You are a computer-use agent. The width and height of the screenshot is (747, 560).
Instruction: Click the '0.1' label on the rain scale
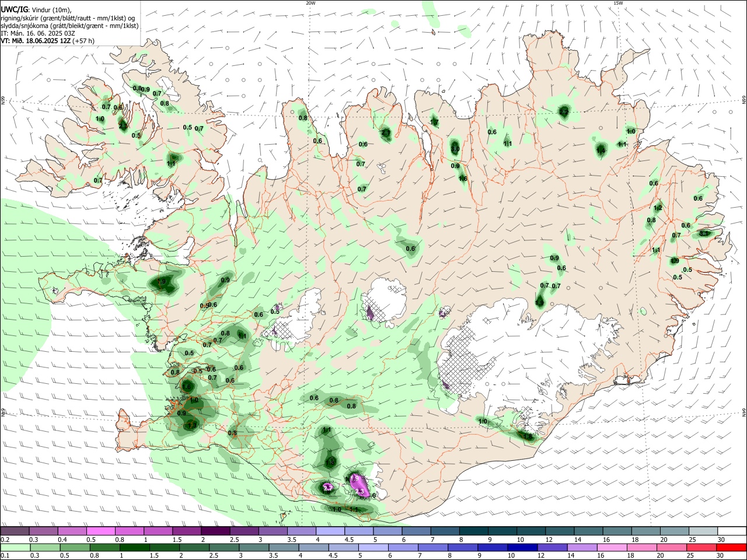click(x=5, y=555)
